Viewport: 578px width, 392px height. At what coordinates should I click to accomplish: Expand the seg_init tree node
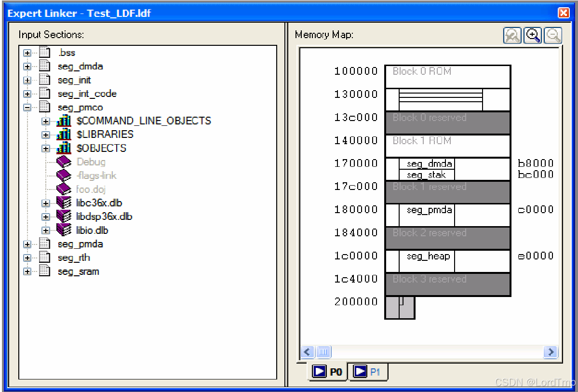point(27,80)
